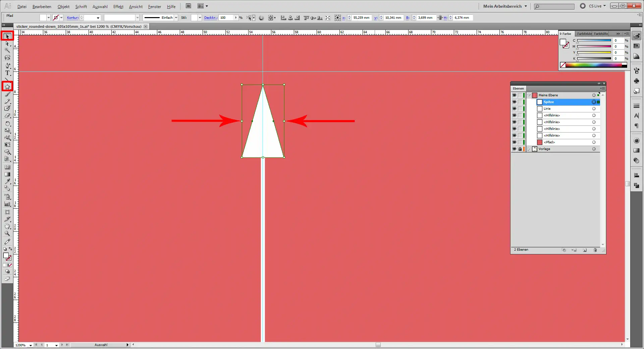Open the Objekt menu
This screenshot has width=644, height=349.
pos(63,7)
